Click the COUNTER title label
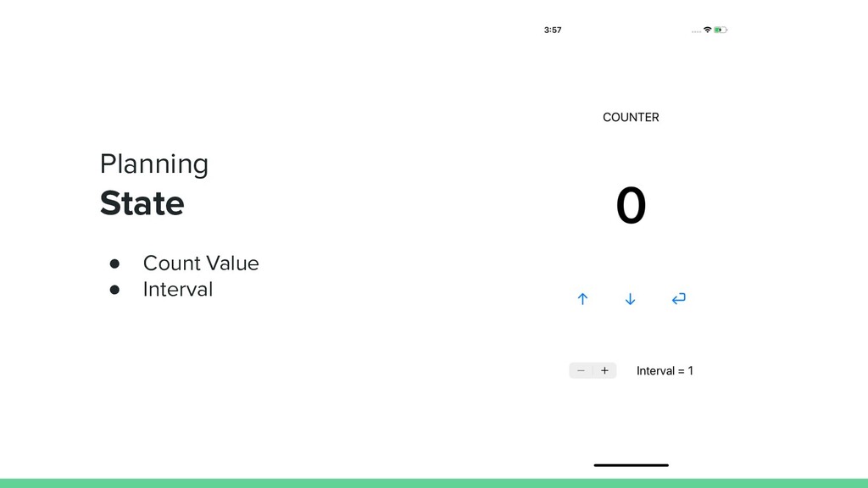Viewport: 868px width, 488px height. click(631, 117)
